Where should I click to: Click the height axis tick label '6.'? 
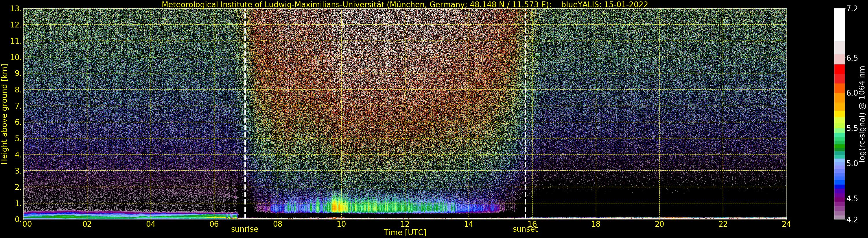pos(18,122)
